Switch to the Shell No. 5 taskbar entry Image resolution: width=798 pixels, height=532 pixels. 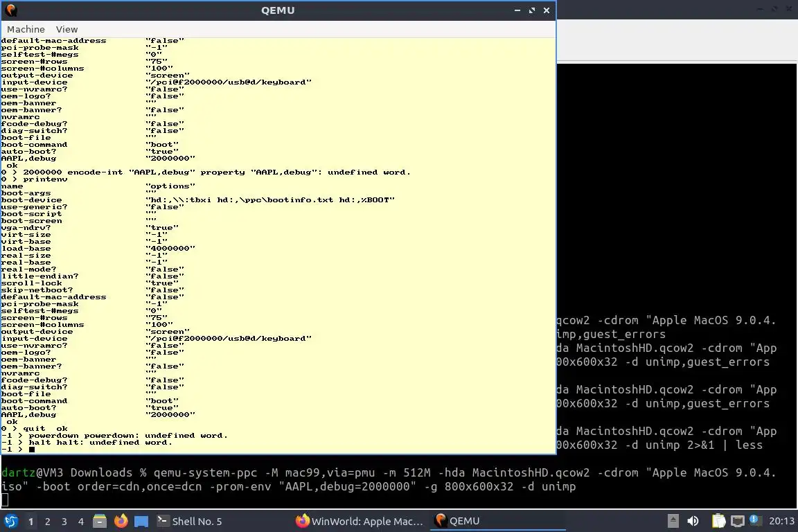(x=189, y=522)
